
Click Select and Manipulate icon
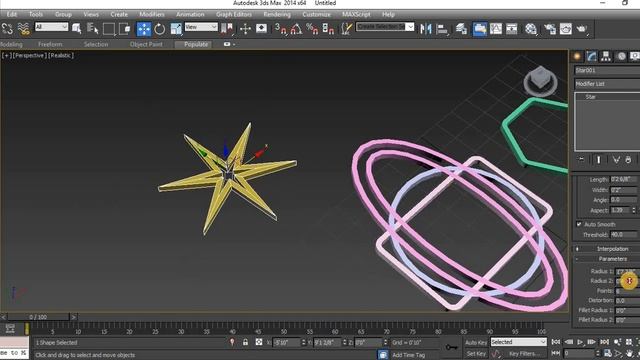pyautogui.click(x=245, y=29)
